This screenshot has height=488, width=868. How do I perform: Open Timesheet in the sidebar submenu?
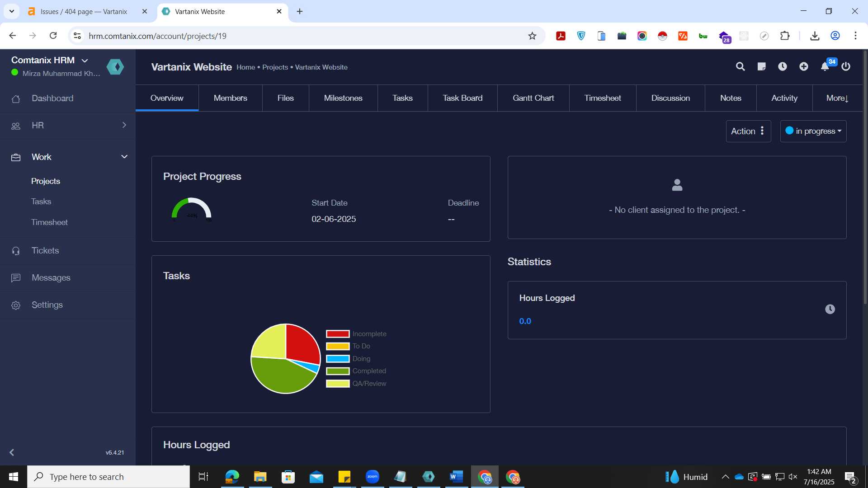coord(49,222)
